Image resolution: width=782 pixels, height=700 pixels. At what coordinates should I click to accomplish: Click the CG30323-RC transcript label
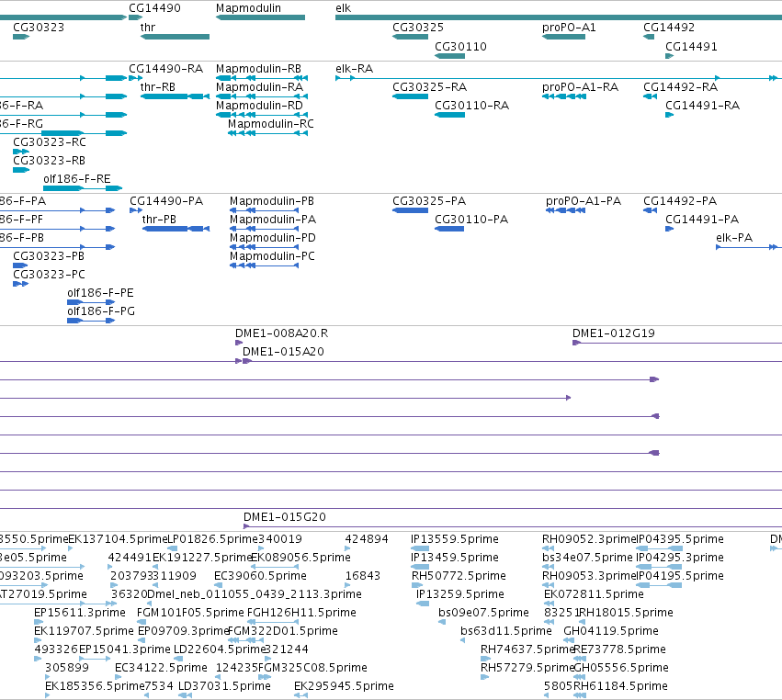(x=50, y=142)
